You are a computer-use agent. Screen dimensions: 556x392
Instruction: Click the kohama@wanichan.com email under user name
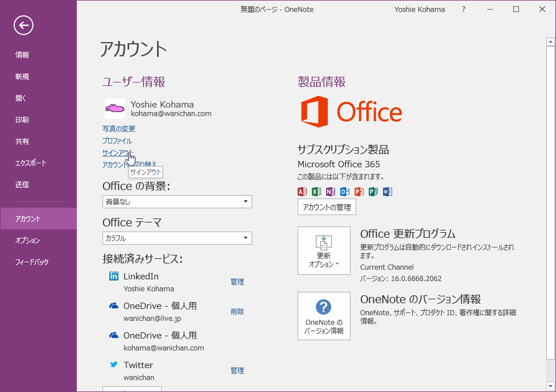click(x=171, y=114)
